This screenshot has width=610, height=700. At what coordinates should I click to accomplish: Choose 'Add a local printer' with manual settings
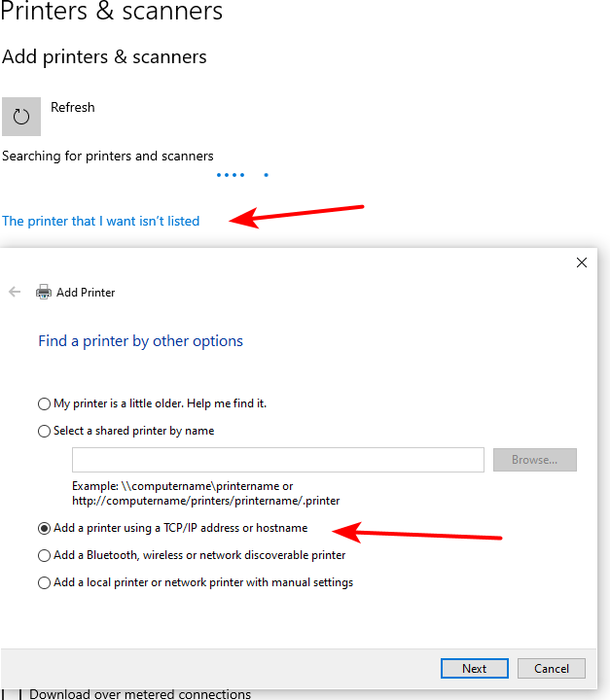pos(44,583)
